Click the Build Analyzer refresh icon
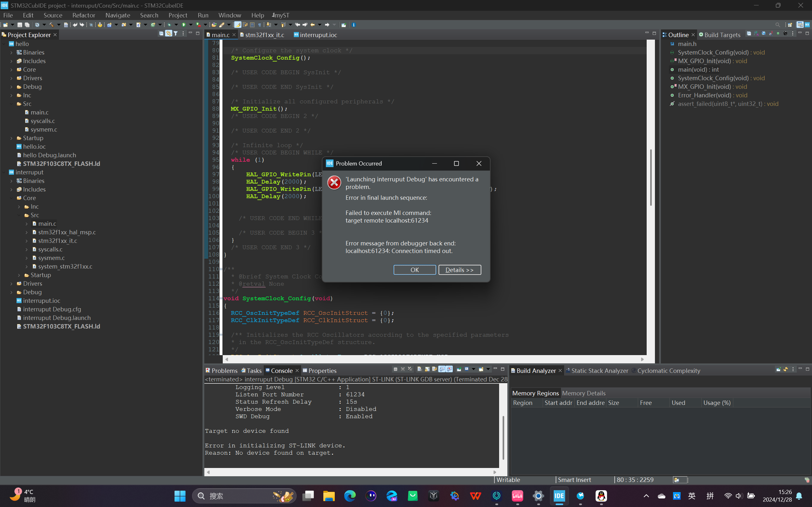Viewport: 812px width, 507px height. [786, 369]
